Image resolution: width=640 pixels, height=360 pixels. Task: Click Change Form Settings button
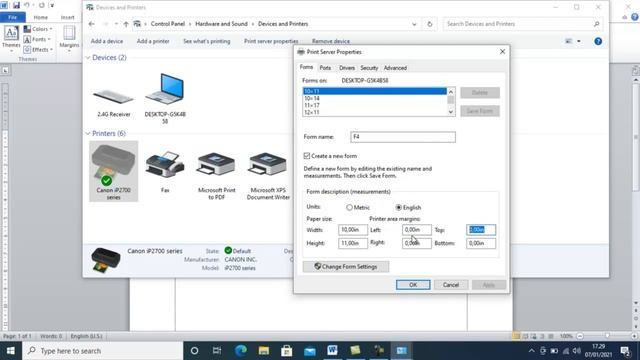(x=346, y=267)
